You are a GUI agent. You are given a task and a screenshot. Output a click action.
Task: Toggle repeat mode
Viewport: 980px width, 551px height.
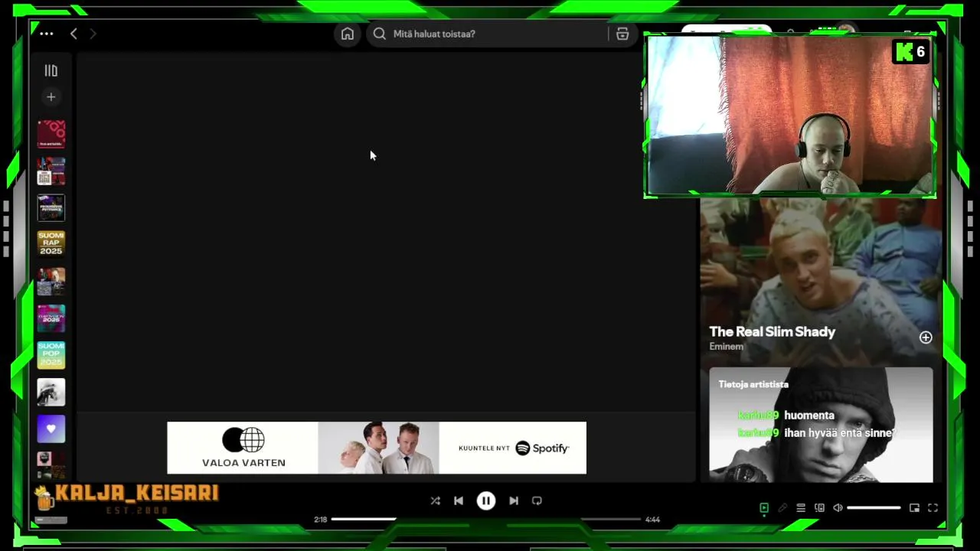point(537,500)
